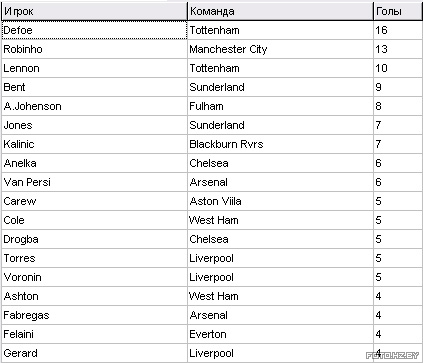
Task: Click the Blackburn Rvrs team cell
Action: click(x=280, y=144)
